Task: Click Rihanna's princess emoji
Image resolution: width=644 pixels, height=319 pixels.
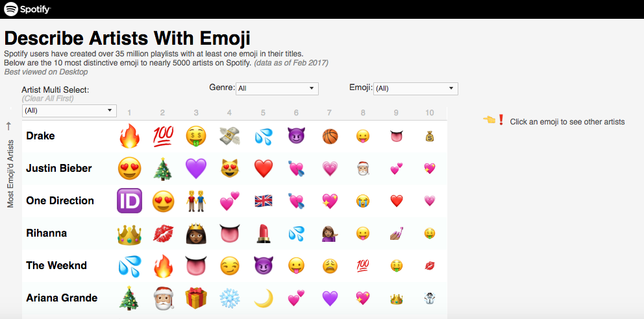Action: (196, 233)
